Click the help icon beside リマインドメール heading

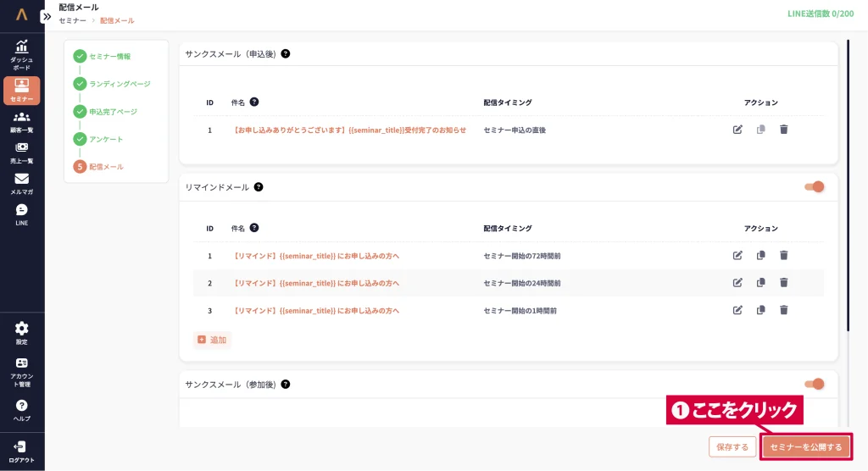pyautogui.click(x=259, y=186)
